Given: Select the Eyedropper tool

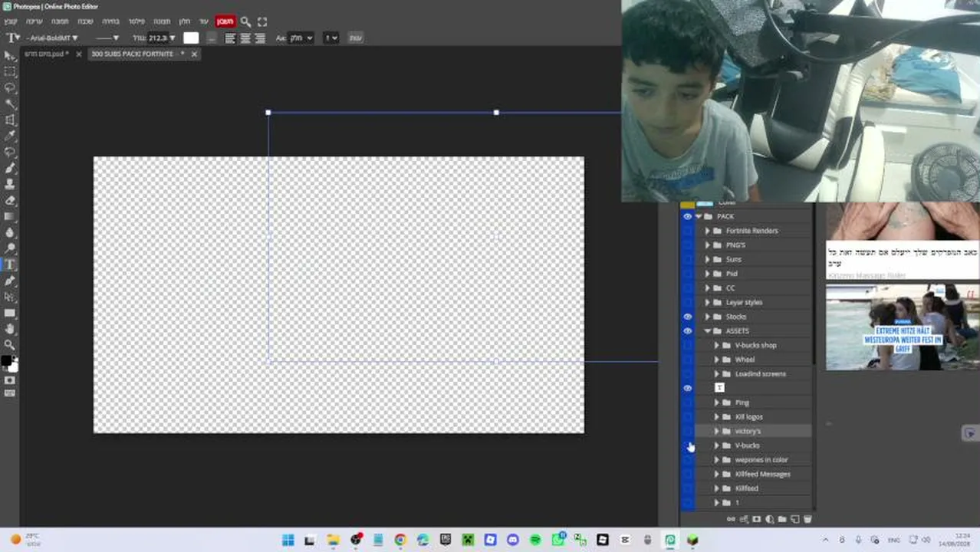Looking at the screenshot, I should coord(10,136).
